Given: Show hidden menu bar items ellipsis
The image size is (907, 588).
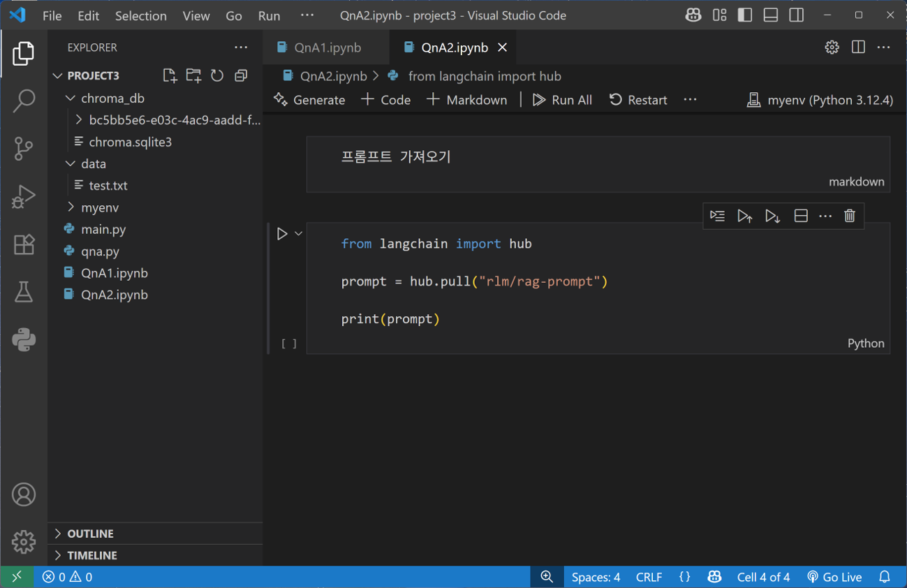Looking at the screenshot, I should tap(307, 15).
